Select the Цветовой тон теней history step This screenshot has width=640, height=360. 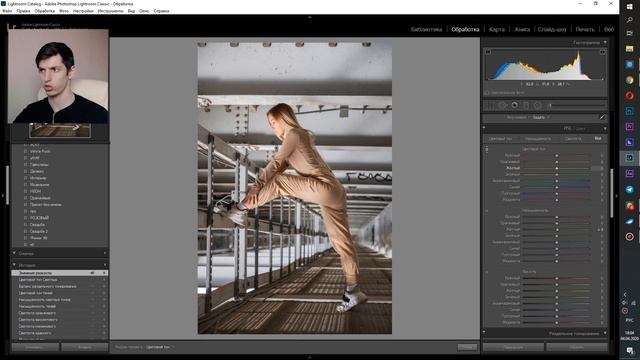coord(60,293)
